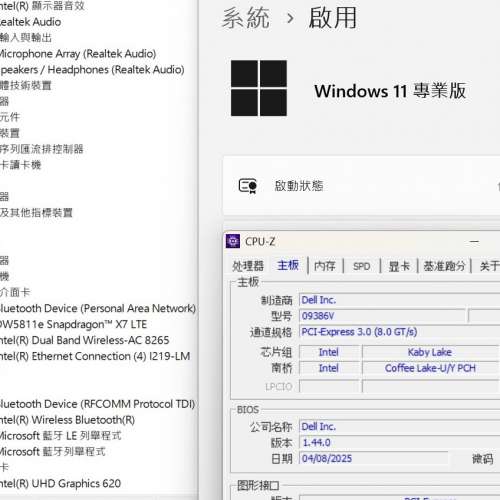
Task: Switch to the 显卡 tab in CPU-Z
Action: (x=399, y=266)
